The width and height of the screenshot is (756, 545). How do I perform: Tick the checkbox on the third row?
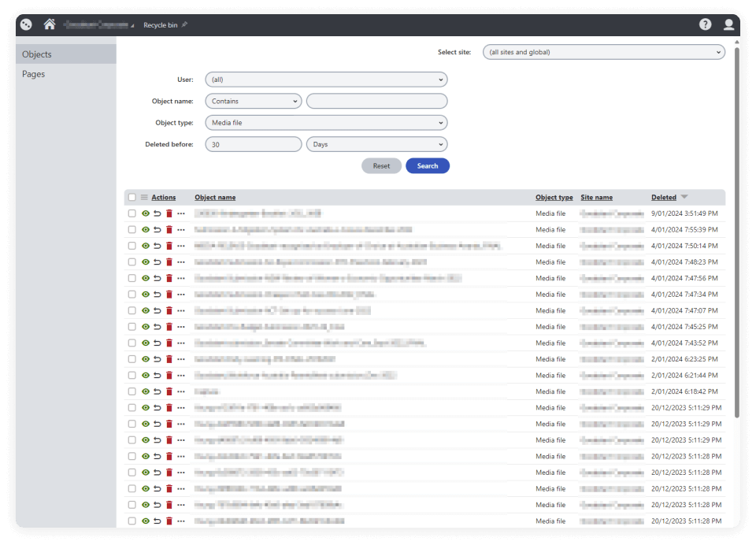[132, 245]
